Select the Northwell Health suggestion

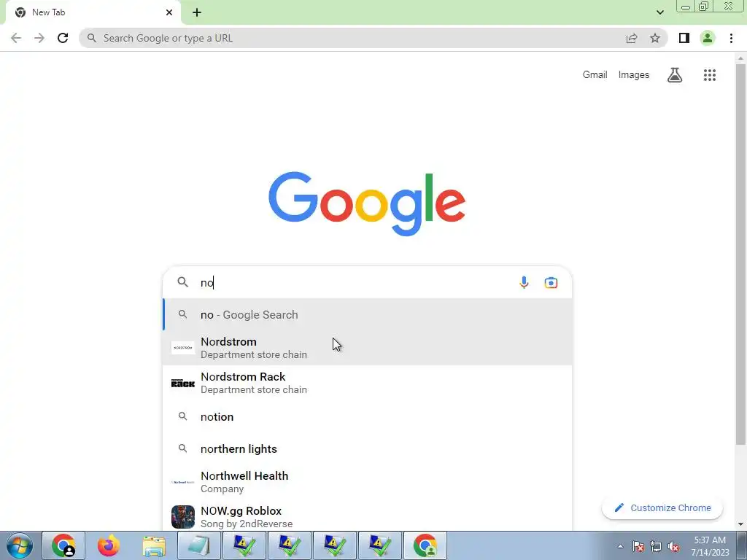[368, 482]
